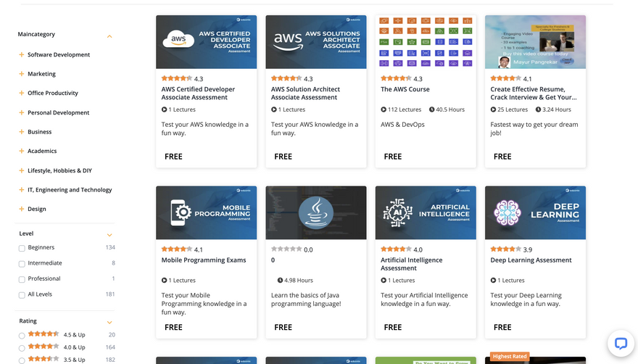The width and height of the screenshot is (638, 364).
Task: Collapse the Maincategory filter section
Action: pos(109,36)
